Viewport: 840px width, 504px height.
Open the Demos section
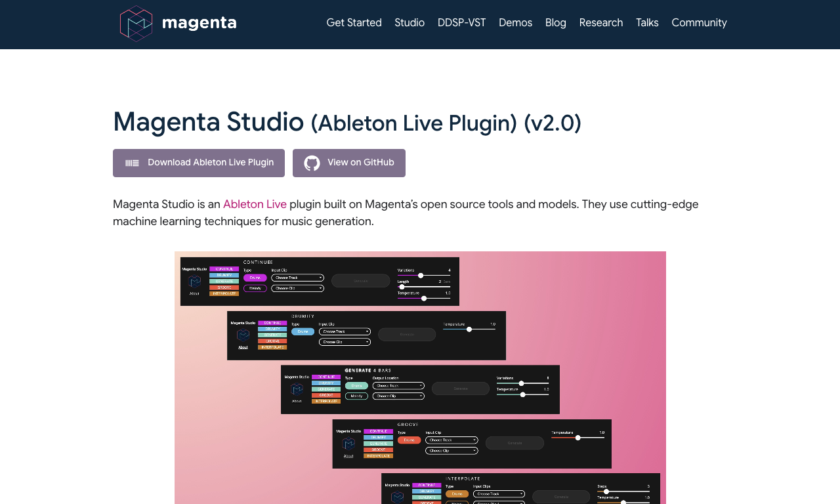pyautogui.click(x=515, y=23)
